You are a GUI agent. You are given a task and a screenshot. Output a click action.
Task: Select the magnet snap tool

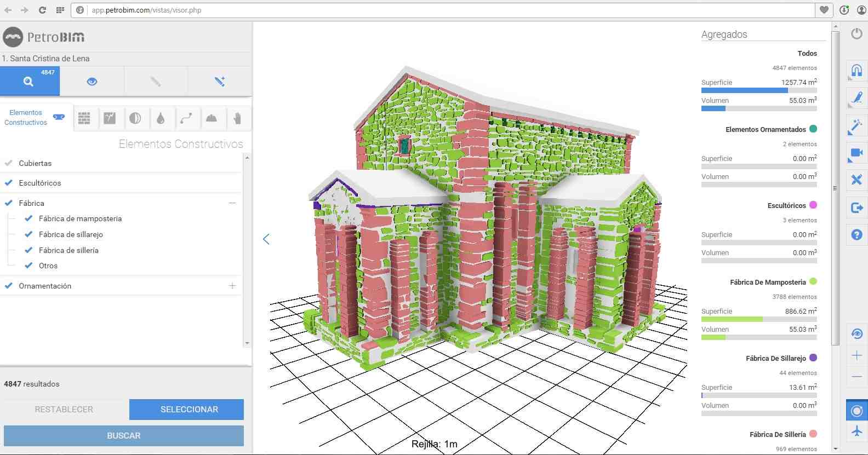[856, 70]
